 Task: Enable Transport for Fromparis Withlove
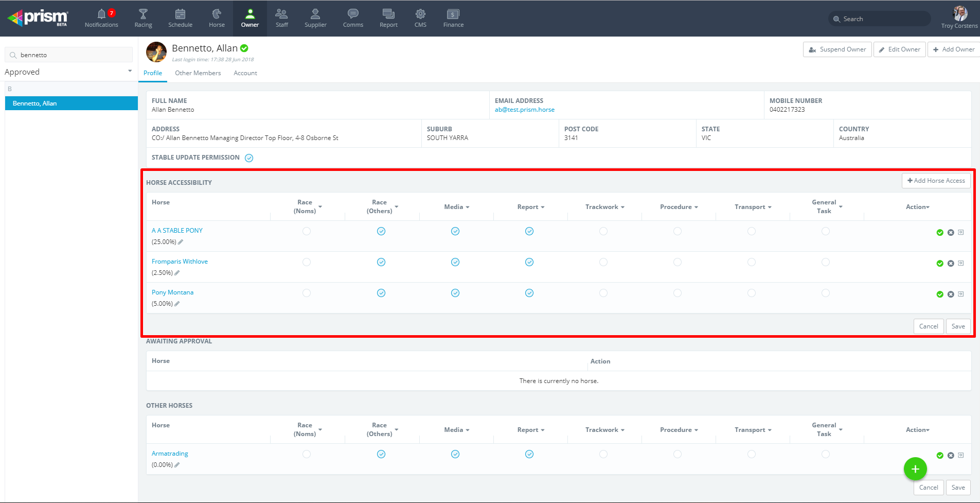752,262
